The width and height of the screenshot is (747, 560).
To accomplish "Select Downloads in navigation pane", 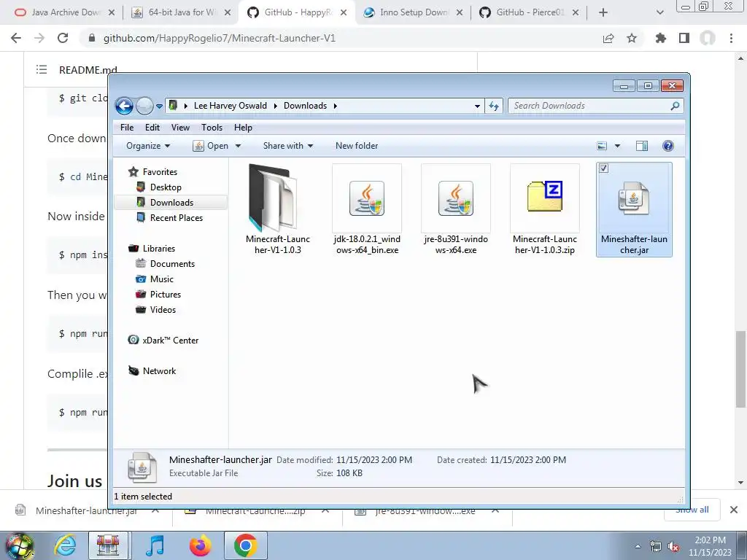I will click(x=171, y=203).
